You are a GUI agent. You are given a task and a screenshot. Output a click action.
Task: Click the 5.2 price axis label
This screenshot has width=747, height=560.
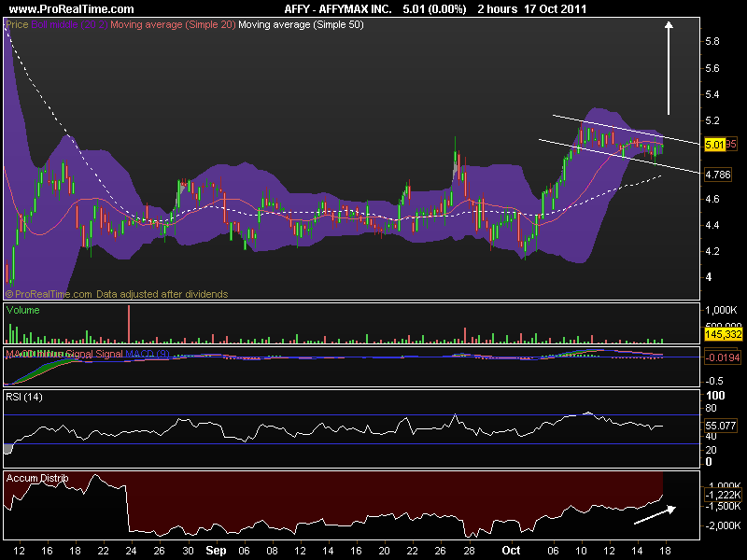712,120
